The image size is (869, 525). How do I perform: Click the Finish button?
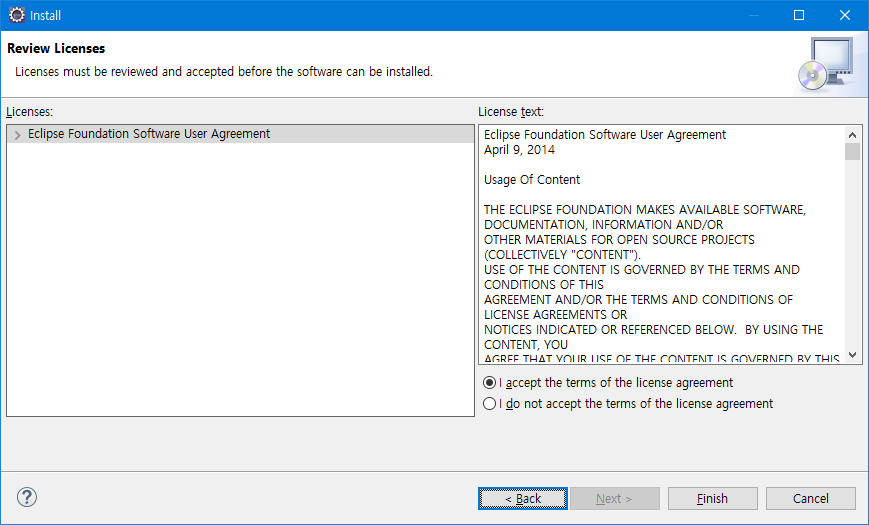(x=712, y=498)
